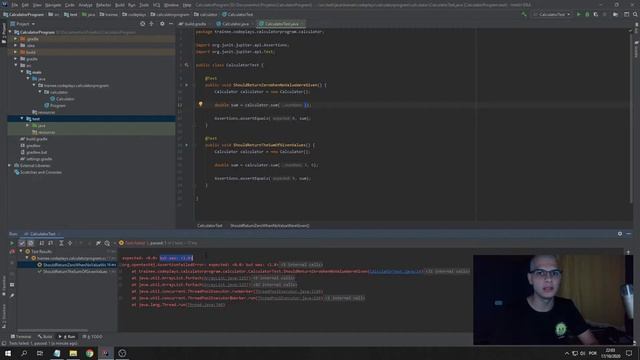This screenshot has width=640, height=360.
Task: Open the Terminal tool window button
Action: point(21,337)
